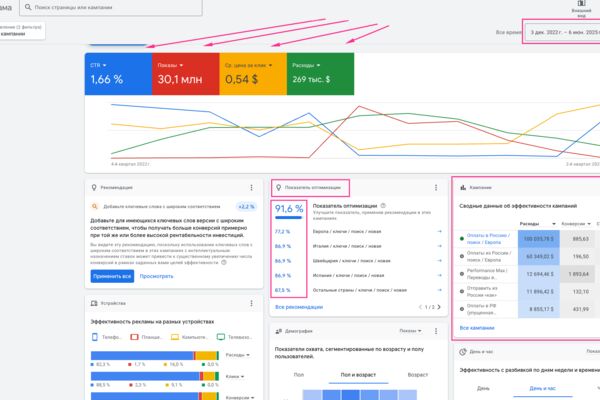Click the devices icon of Устройства card

[94, 303]
